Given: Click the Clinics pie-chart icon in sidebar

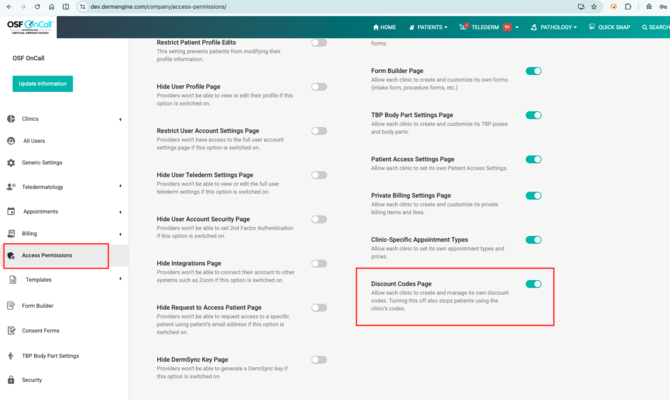Looking at the screenshot, I should coord(11,119).
